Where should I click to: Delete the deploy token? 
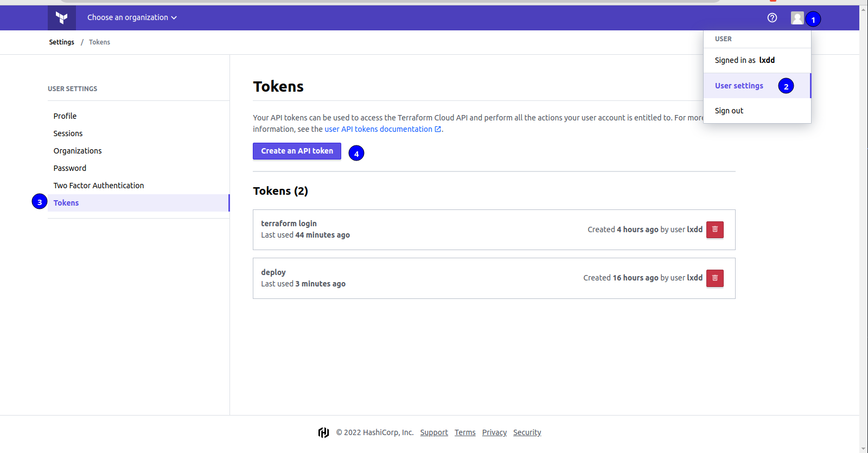click(715, 278)
